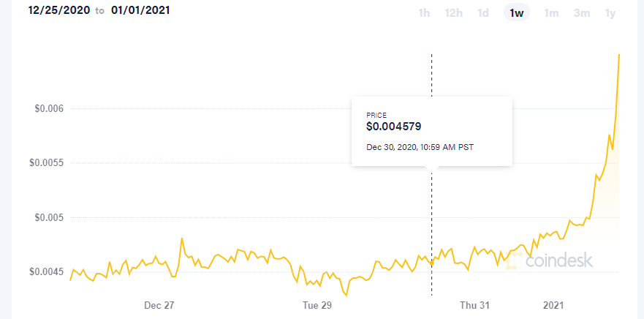Select the 1h time range
644x319 pixels.
click(x=424, y=13)
